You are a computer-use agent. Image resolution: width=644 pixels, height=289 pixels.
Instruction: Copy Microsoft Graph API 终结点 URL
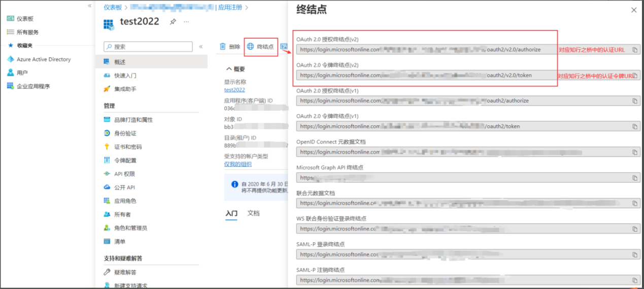point(635,178)
